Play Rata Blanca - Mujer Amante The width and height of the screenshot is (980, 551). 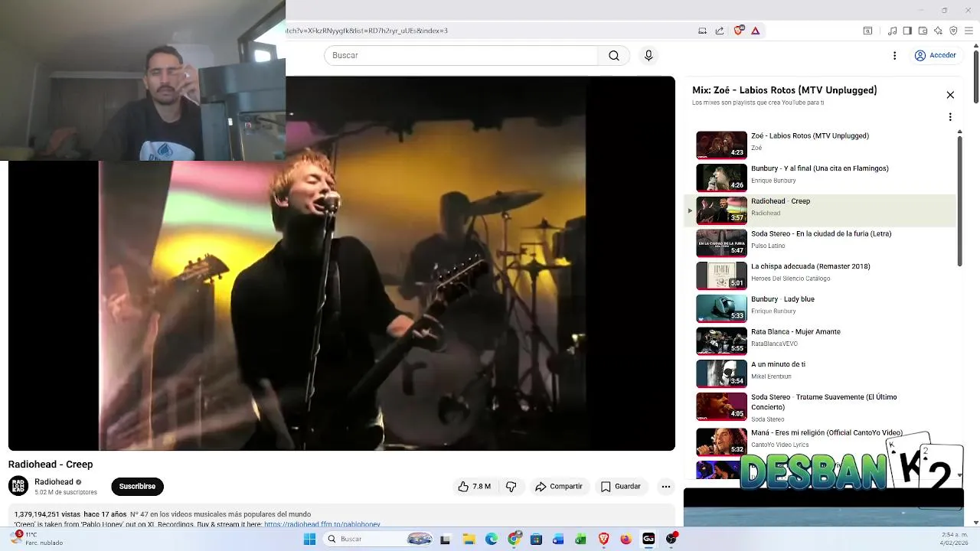pos(820,341)
